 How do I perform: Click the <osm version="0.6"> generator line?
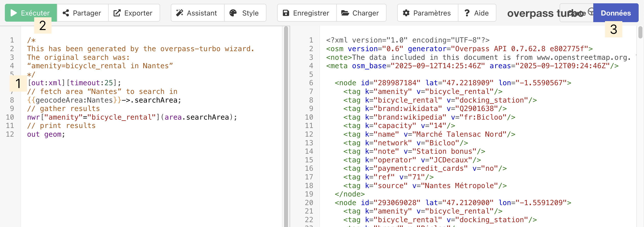click(459, 49)
